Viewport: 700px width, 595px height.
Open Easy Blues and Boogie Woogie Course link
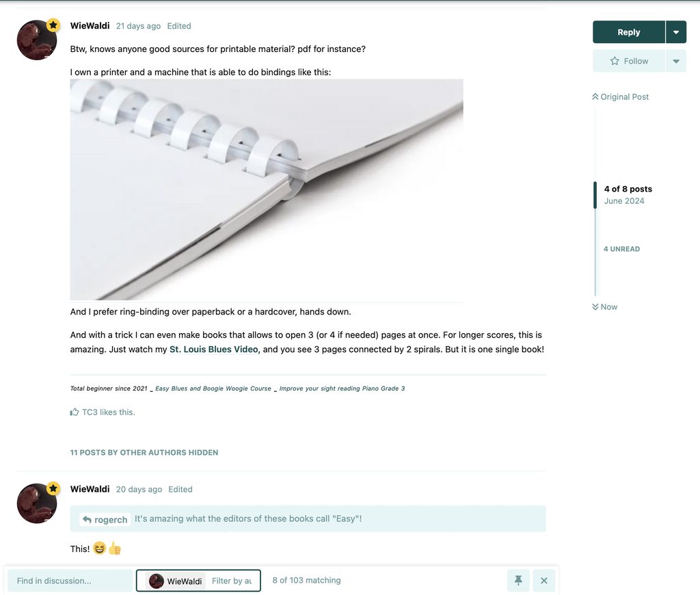click(213, 388)
